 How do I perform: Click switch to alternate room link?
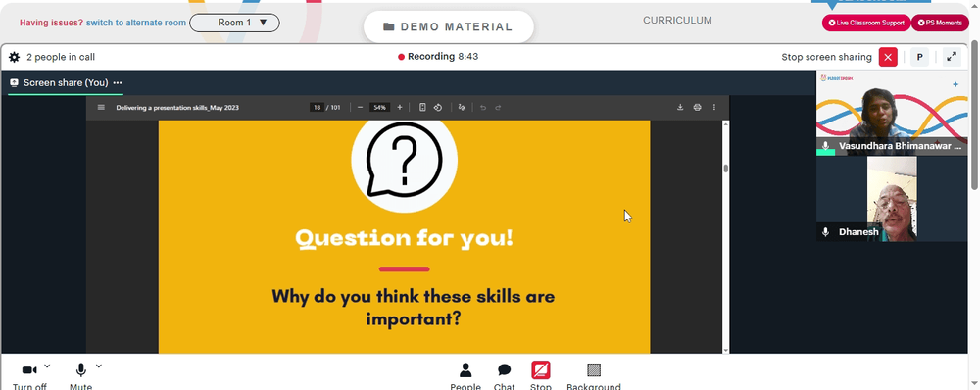(x=135, y=23)
